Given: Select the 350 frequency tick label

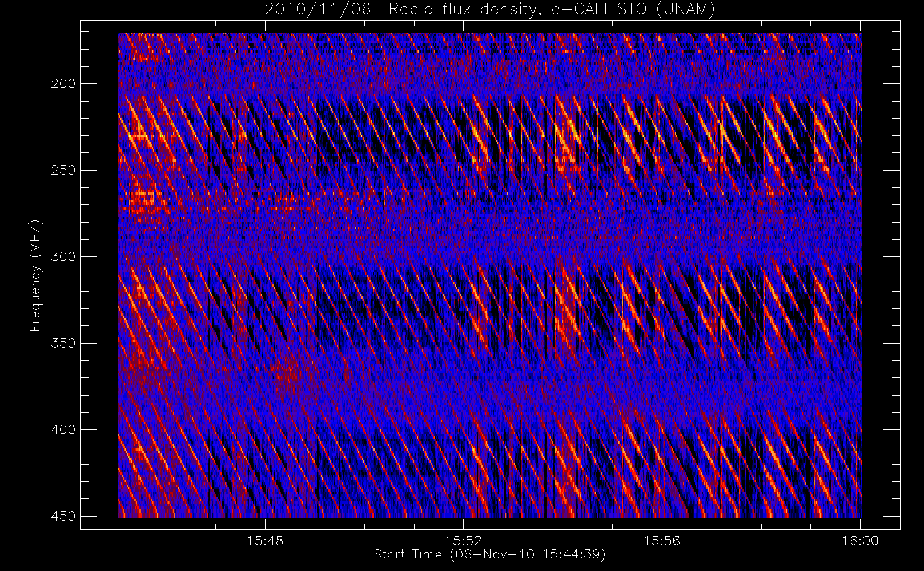Looking at the screenshot, I should click(62, 343).
